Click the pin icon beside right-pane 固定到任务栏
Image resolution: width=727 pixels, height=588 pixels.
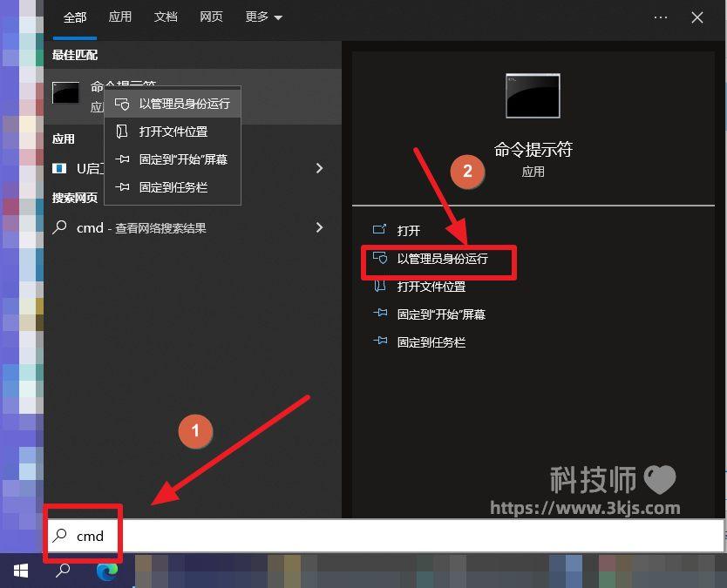380,341
